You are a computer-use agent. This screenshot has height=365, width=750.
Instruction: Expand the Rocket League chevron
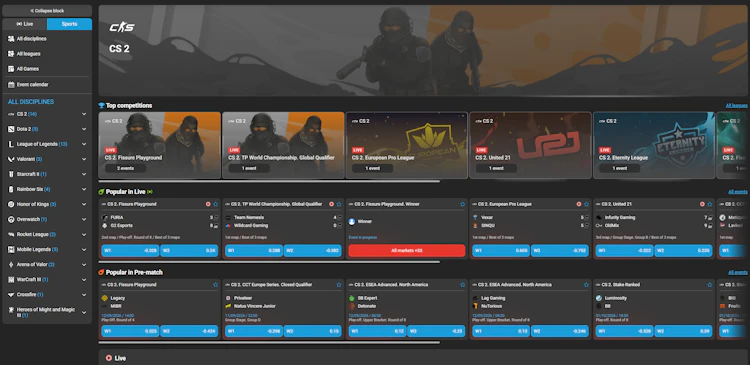84,234
